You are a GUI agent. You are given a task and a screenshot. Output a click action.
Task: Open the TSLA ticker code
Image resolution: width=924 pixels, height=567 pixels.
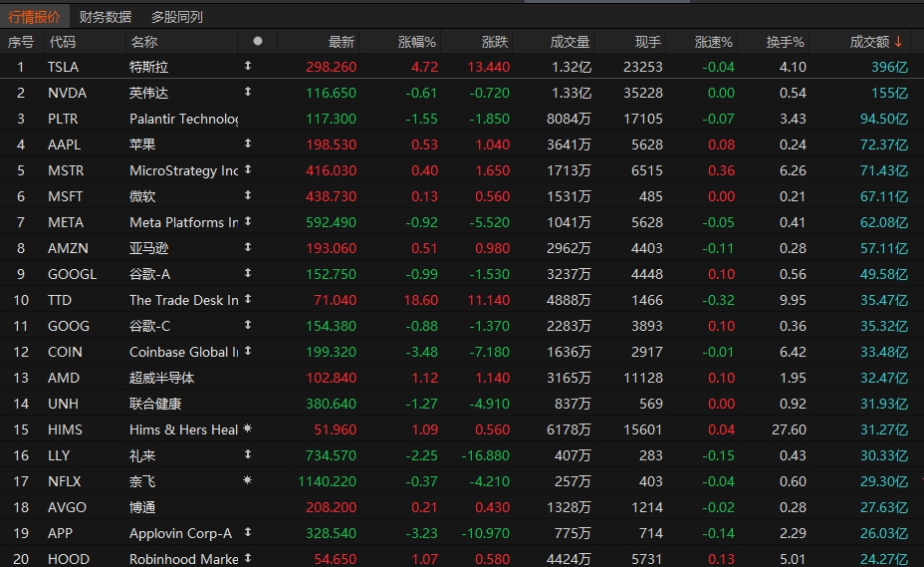pyautogui.click(x=63, y=67)
